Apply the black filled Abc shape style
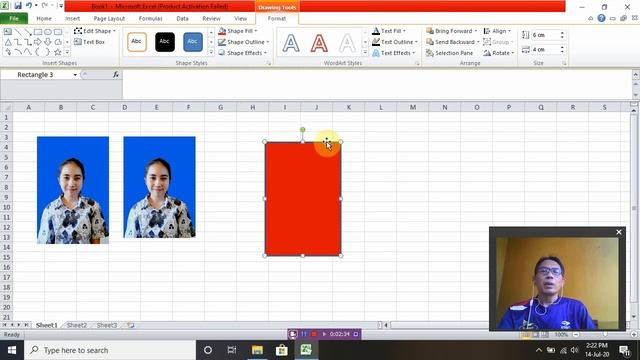Image resolution: width=640 pixels, height=360 pixels. (x=165, y=42)
